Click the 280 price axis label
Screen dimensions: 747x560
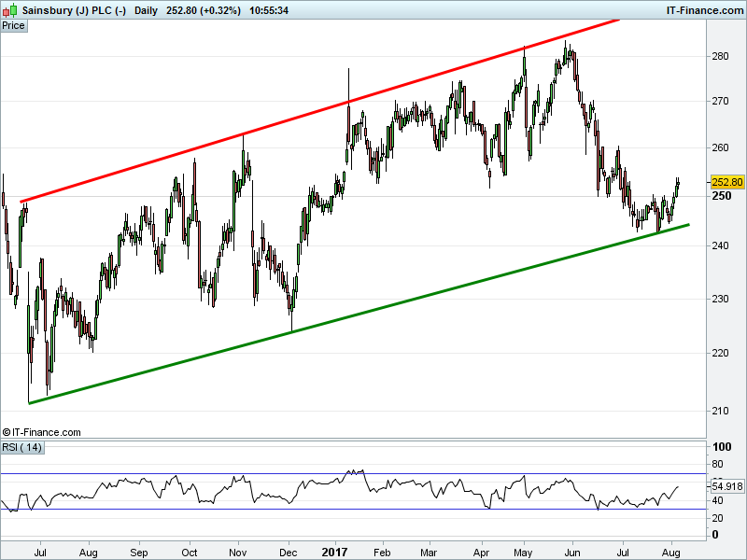tap(720, 56)
